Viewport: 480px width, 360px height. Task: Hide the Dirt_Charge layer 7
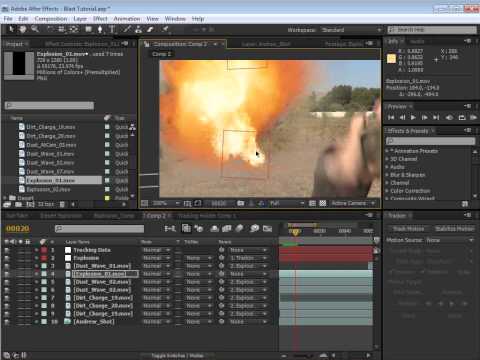pyautogui.click(x=7, y=298)
